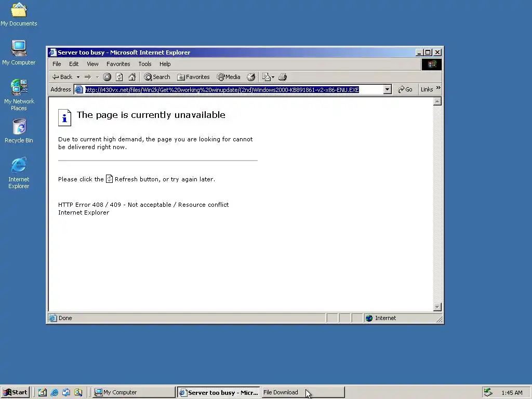Minimize the Internet Explorer window

pyautogui.click(x=419, y=52)
